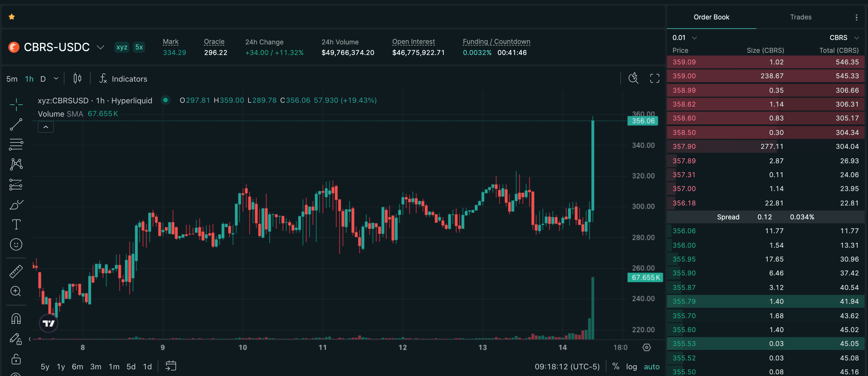Image resolution: width=868 pixels, height=376 pixels.
Task: Expand the CBRS-USDC market selector dropdown
Action: (101, 47)
